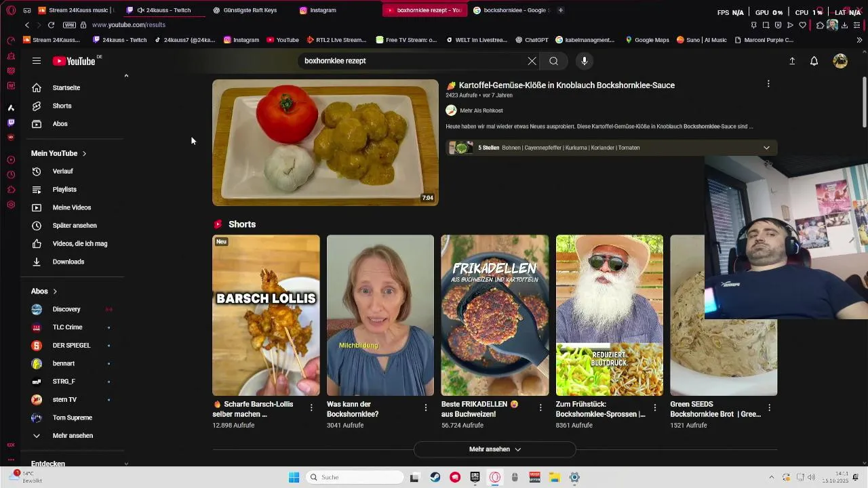Screen dimensions: 868x488
Task: Go to the YouTube home logo
Action: pos(74,61)
